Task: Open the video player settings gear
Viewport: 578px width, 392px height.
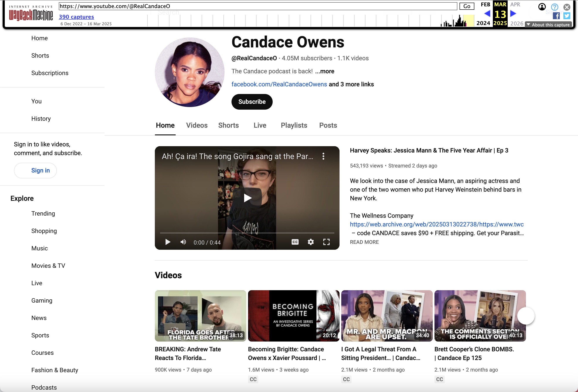Action: (310, 242)
